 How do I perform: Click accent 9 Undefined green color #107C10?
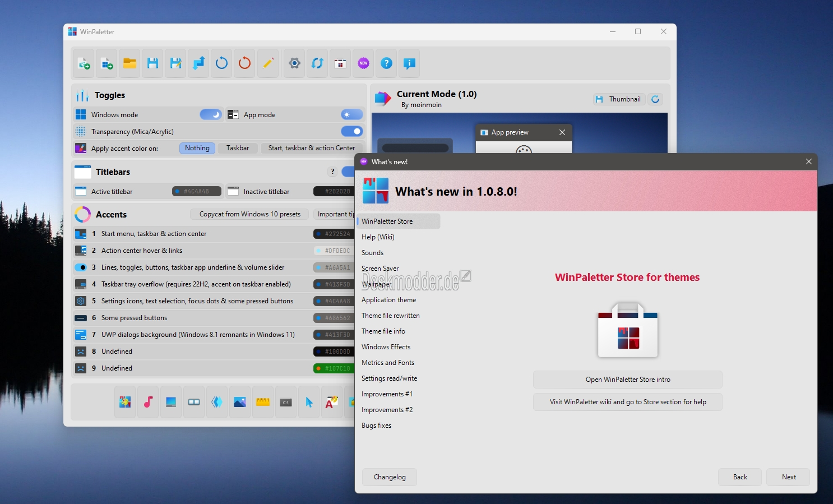click(x=334, y=368)
